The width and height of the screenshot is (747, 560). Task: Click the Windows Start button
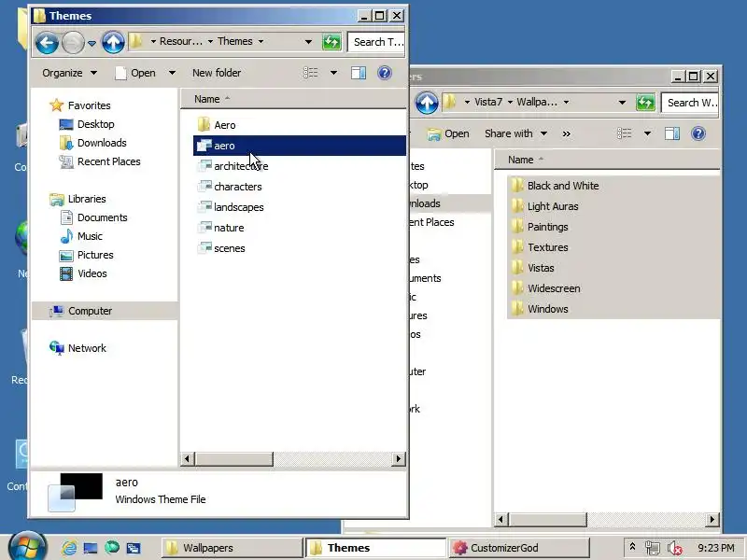28,547
